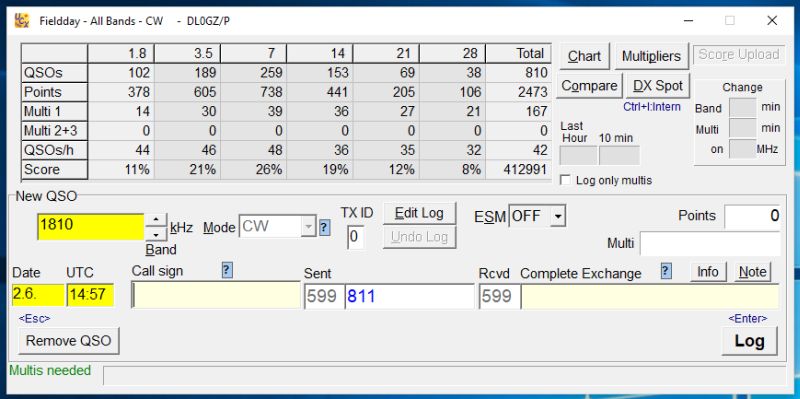Click the TX ID field showing 0

pyautogui.click(x=356, y=238)
